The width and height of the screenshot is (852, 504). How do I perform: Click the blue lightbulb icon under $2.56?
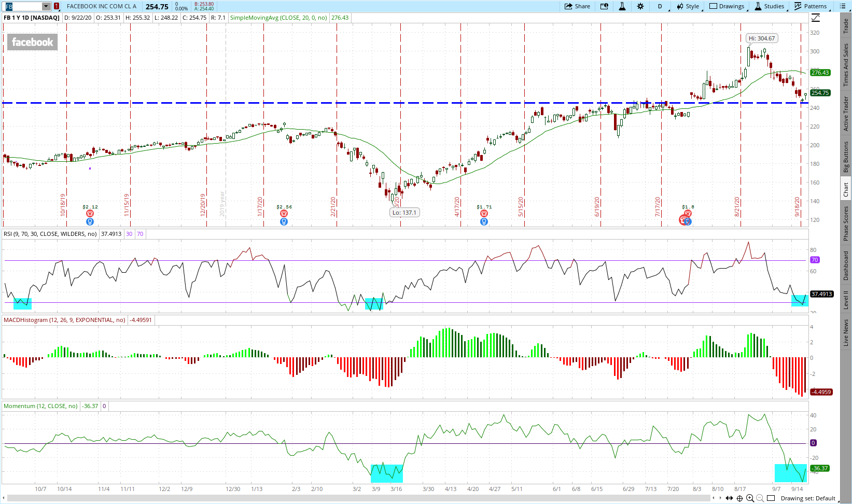[x=284, y=222]
